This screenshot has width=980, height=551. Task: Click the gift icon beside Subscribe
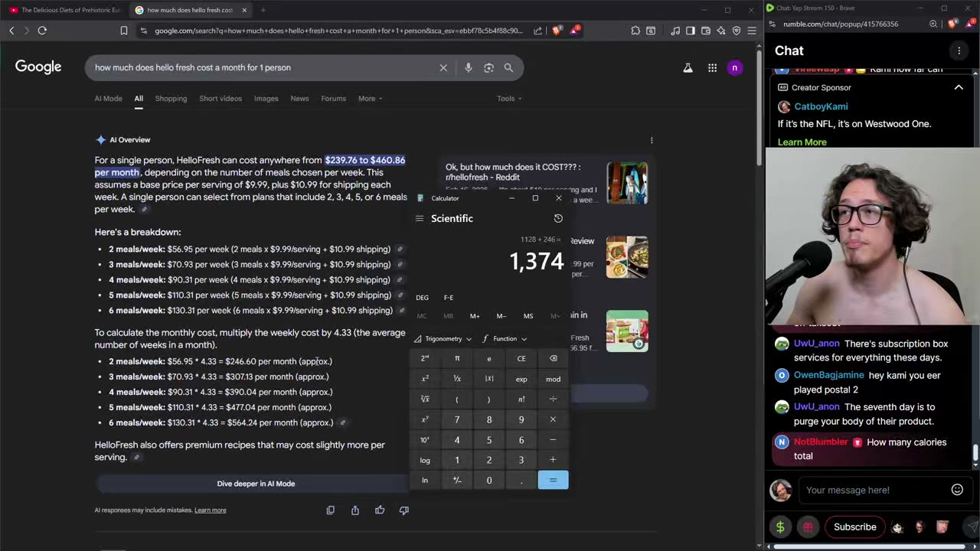click(x=808, y=527)
